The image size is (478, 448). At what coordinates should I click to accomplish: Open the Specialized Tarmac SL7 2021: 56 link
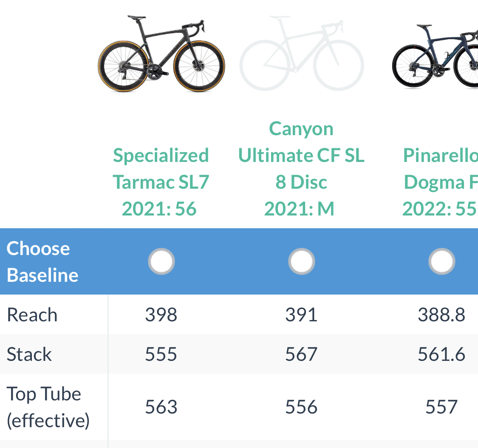pyautogui.click(x=161, y=182)
